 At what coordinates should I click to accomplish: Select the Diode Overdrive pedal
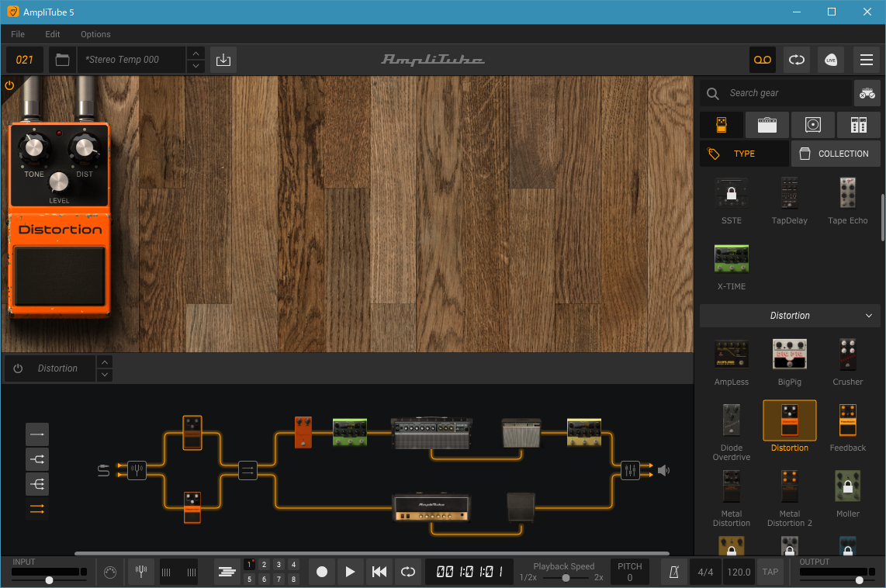(x=731, y=432)
